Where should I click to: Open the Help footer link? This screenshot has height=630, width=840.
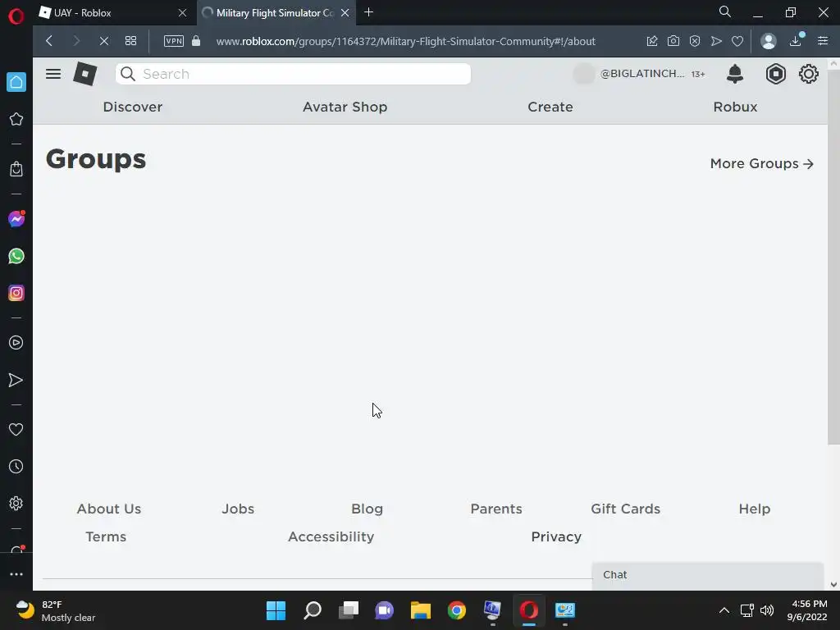755,509
